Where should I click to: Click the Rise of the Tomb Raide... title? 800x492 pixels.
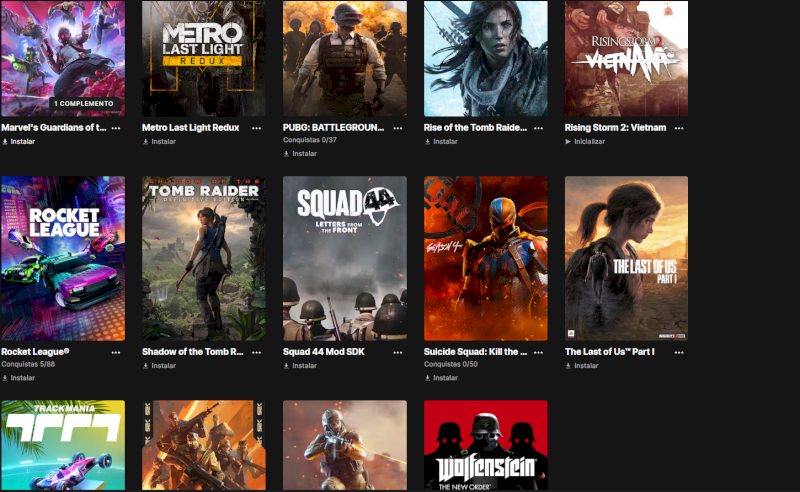(x=476, y=128)
